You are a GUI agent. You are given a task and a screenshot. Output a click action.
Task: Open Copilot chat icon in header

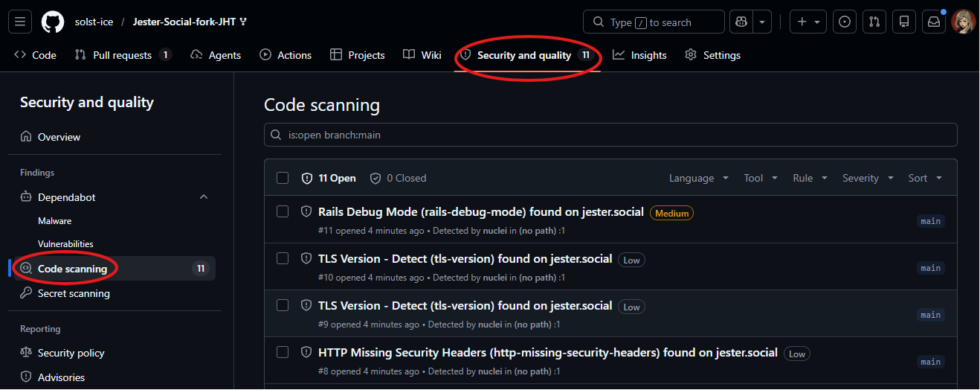point(741,22)
